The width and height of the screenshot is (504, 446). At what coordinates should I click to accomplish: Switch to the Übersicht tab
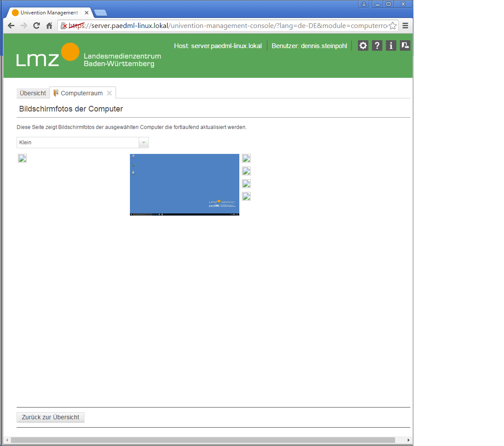coord(33,93)
